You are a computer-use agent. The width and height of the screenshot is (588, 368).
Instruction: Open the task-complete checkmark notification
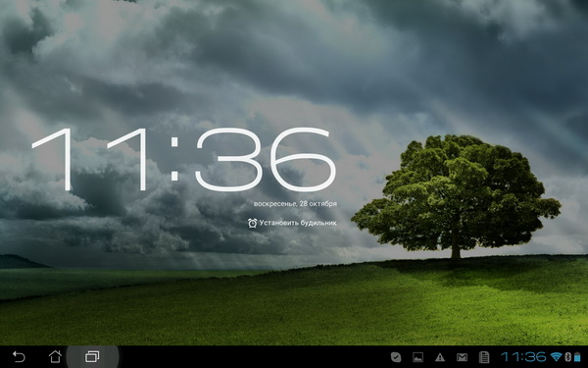pyautogui.click(x=396, y=357)
